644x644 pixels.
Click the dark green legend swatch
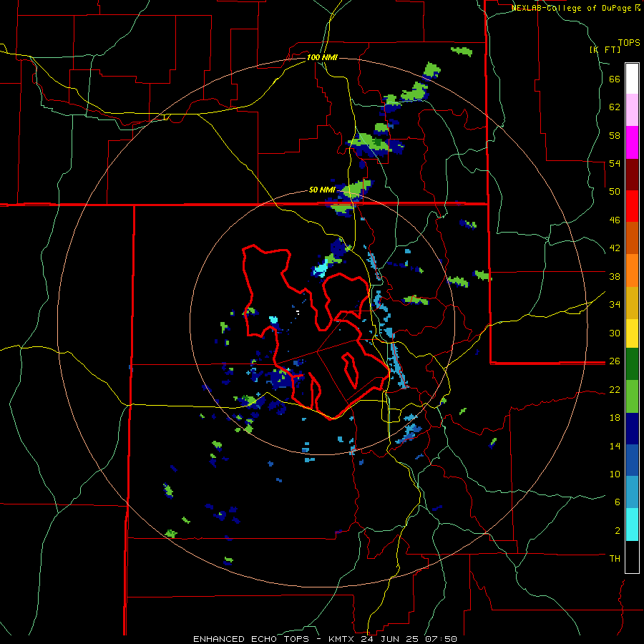[x=632, y=364]
